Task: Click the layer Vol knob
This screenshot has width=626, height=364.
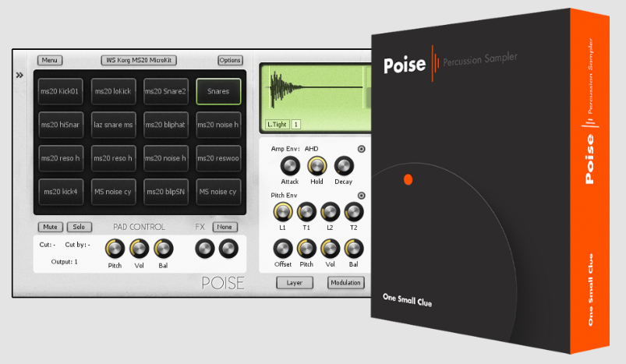Action: pyautogui.click(x=331, y=249)
